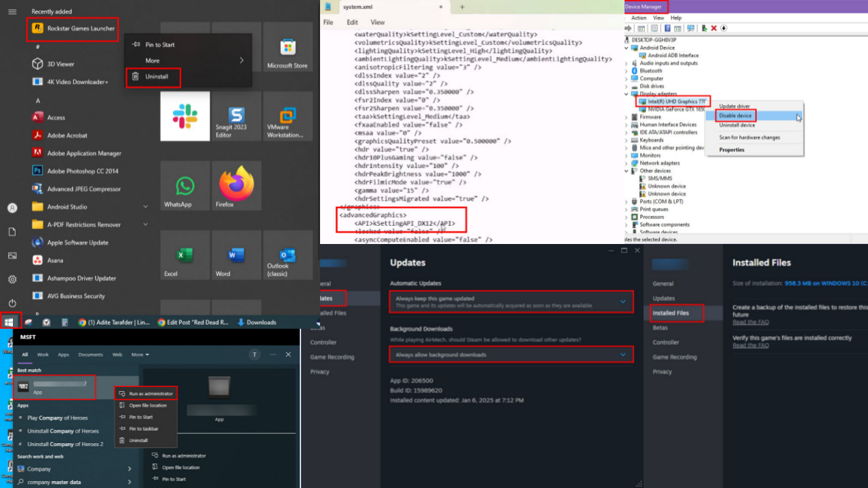Expand the Company search suggestion arrow
The height and width of the screenshot is (488, 868).
[130, 469]
